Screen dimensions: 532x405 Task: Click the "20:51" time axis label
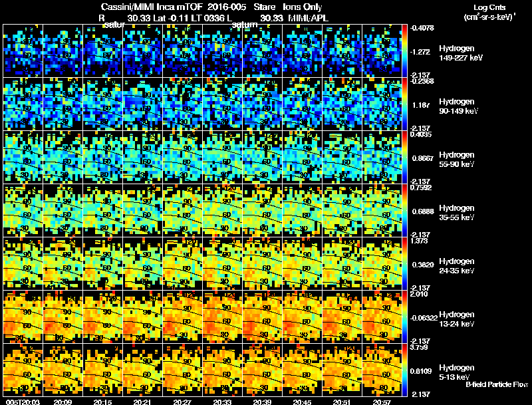(342, 402)
